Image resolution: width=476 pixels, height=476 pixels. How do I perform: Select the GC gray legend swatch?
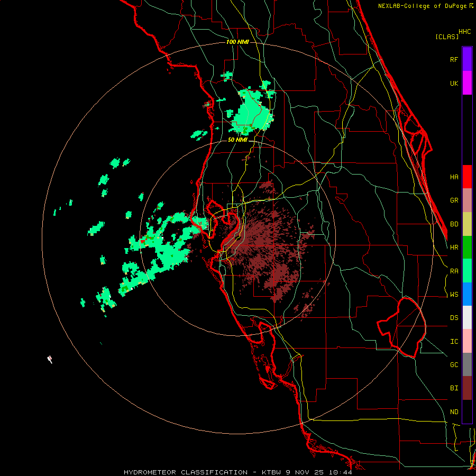tap(467, 364)
